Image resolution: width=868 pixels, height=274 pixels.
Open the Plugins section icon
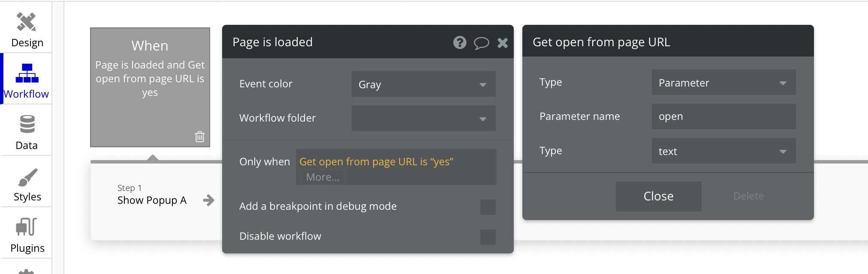point(27,227)
